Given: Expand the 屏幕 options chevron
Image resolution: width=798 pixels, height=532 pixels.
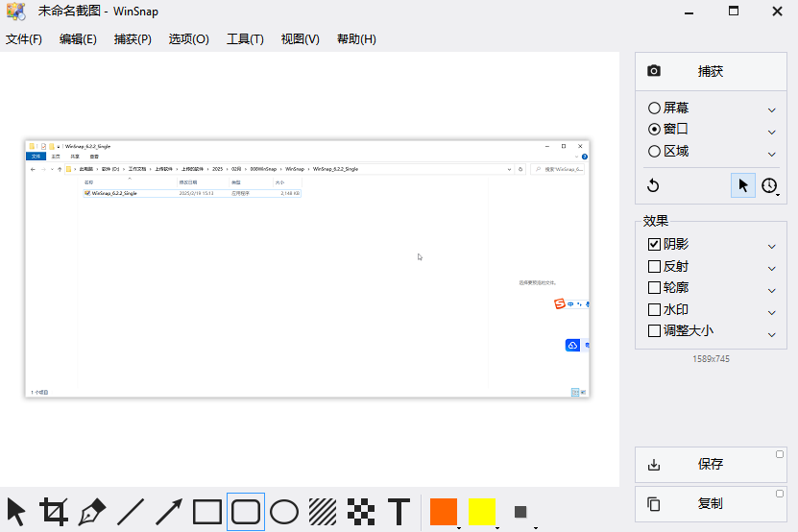Looking at the screenshot, I should tap(771, 110).
